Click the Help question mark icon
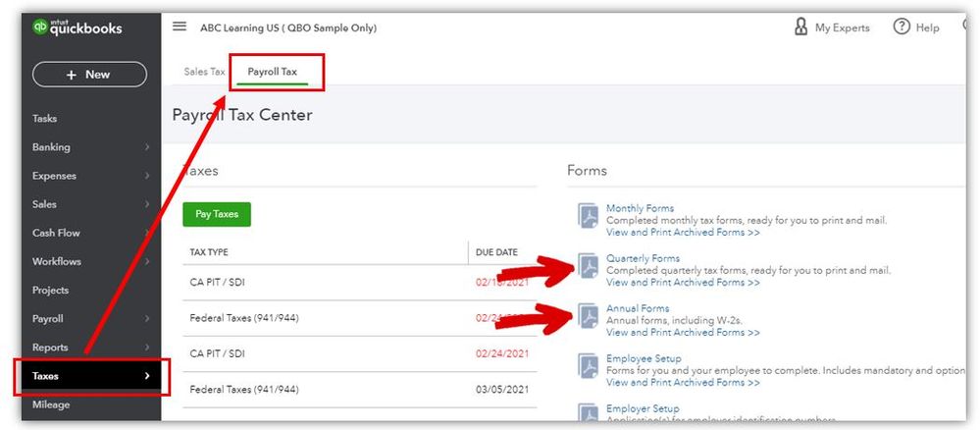 (x=902, y=27)
